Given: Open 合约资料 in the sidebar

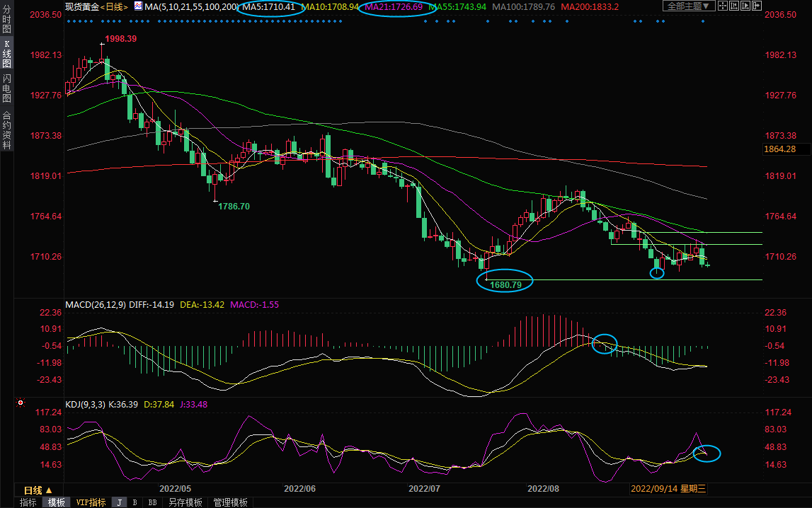Looking at the screenshot, I should (6, 130).
